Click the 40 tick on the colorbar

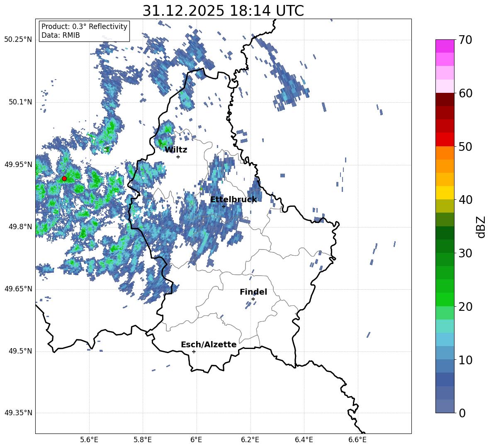click(465, 200)
